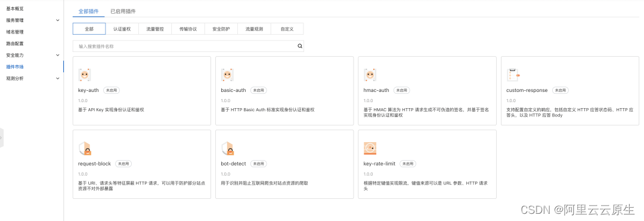Click the 未启用 badge on custom-response
644x221 pixels.
click(560, 90)
